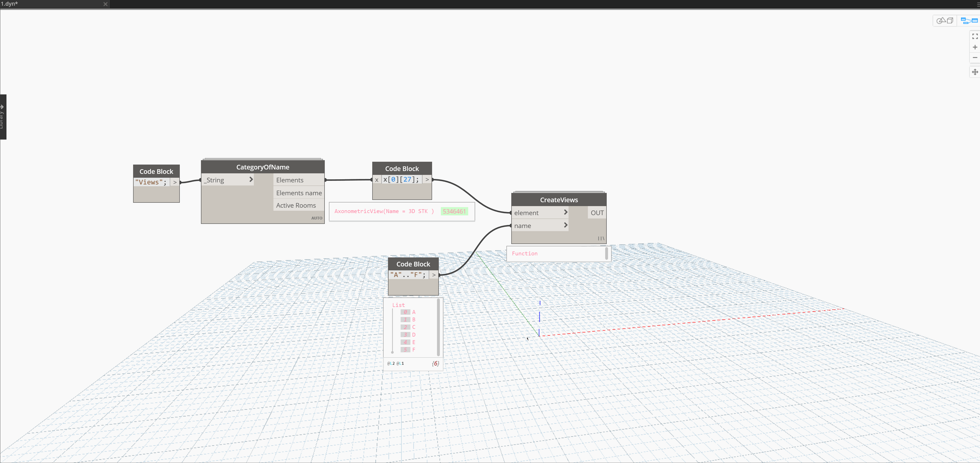This screenshot has height=463, width=980.
Task: Click the OUT port on CreateViews
Action: (597, 213)
